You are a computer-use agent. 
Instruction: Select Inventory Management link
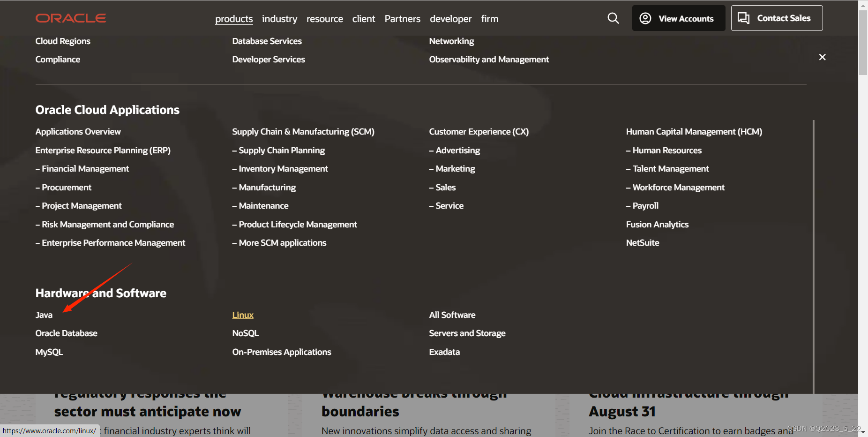(x=280, y=169)
